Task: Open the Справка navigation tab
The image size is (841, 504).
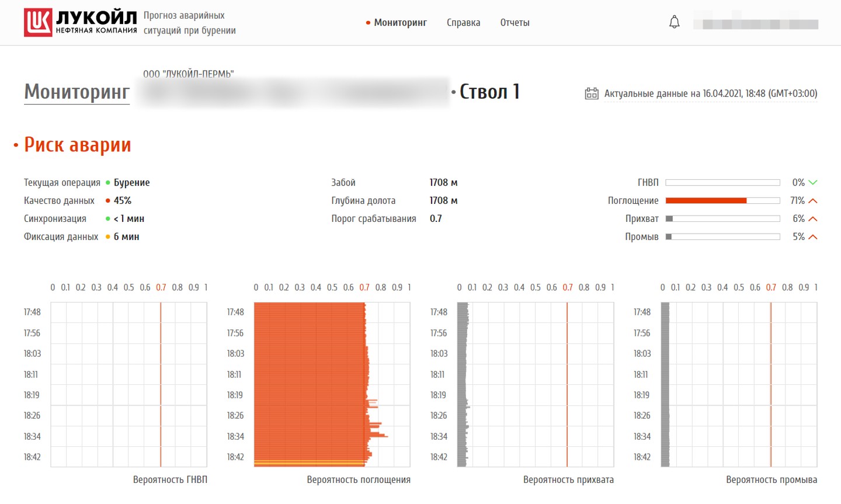Action: pyautogui.click(x=463, y=23)
